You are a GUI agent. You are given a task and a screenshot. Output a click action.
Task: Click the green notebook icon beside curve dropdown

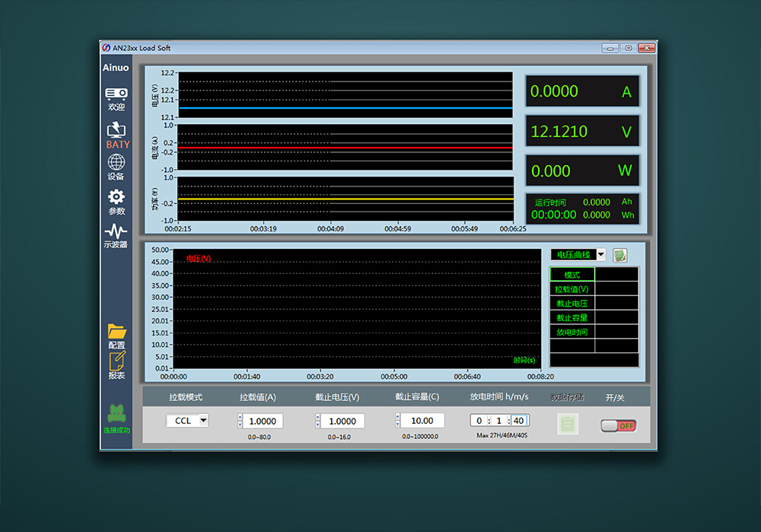(x=620, y=255)
